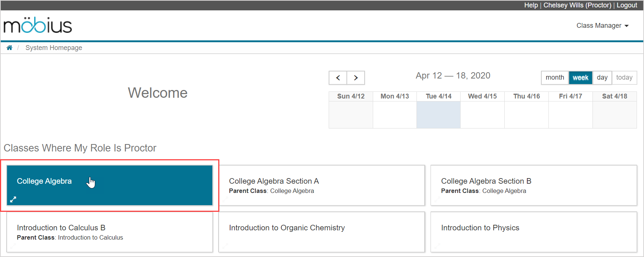Switch calendar to month view
This screenshot has height=257, width=644.
tap(555, 77)
